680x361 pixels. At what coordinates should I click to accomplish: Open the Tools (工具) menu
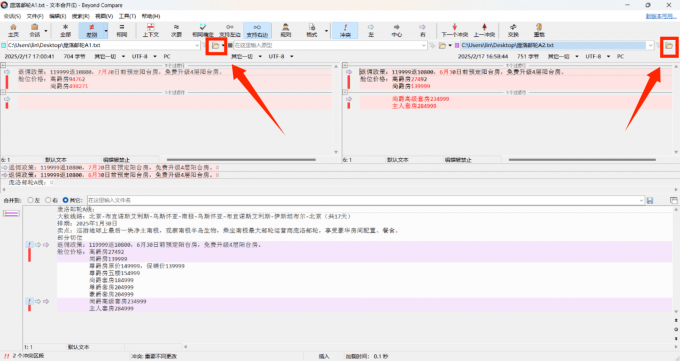(127, 16)
